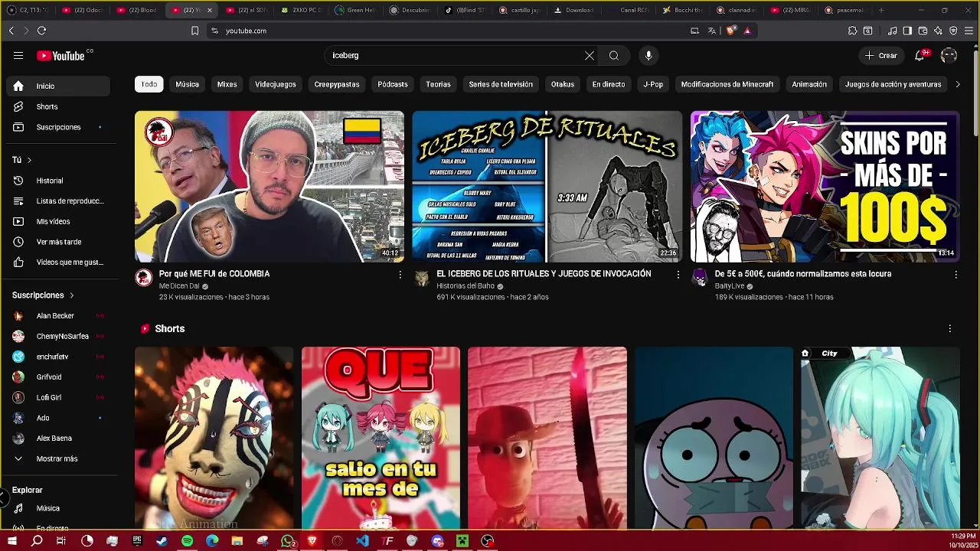Viewport: 980px width, 551px height.
Task: Select the Modificaciones de Minecraft chip
Action: (727, 84)
